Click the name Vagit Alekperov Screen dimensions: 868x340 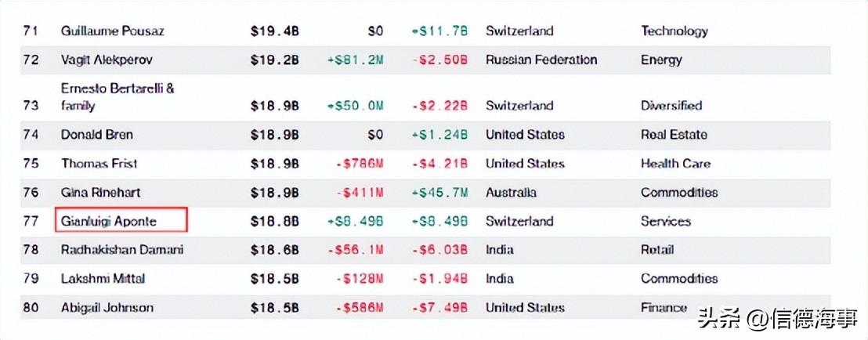107,60
